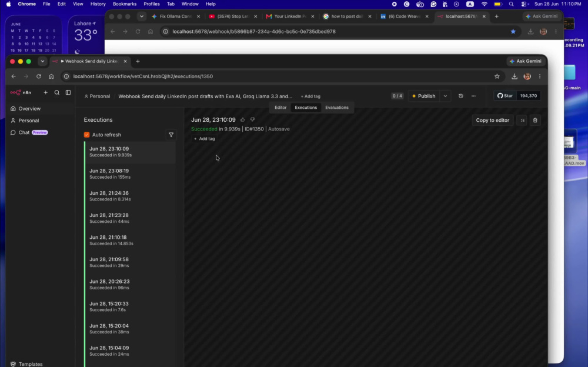
Task: Click the n8n logo in the sidebar
Action: click(x=21, y=92)
